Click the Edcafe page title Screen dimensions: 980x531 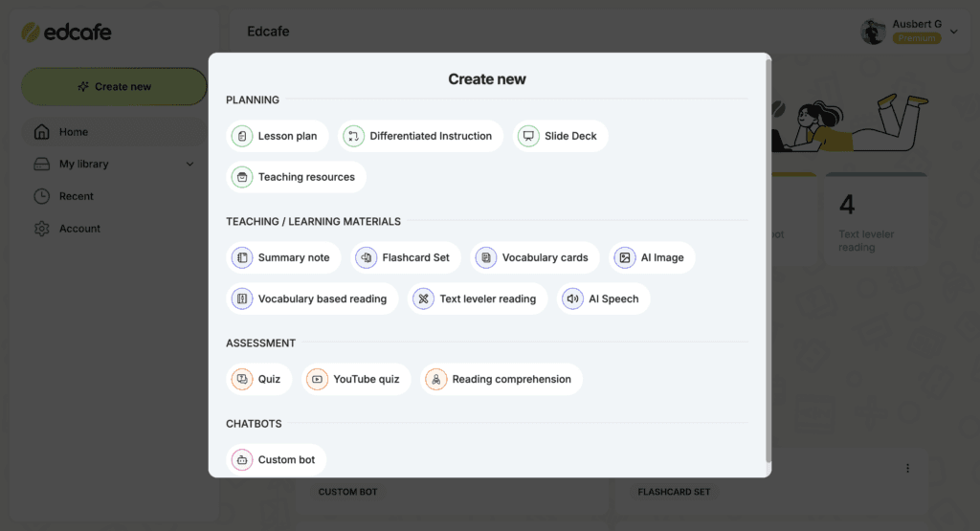click(268, 32)
